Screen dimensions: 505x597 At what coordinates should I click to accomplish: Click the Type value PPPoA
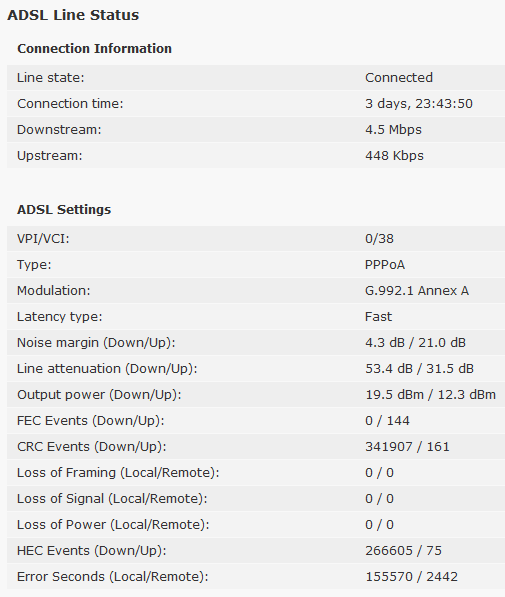pyautogui.click(x=385, y=265)
